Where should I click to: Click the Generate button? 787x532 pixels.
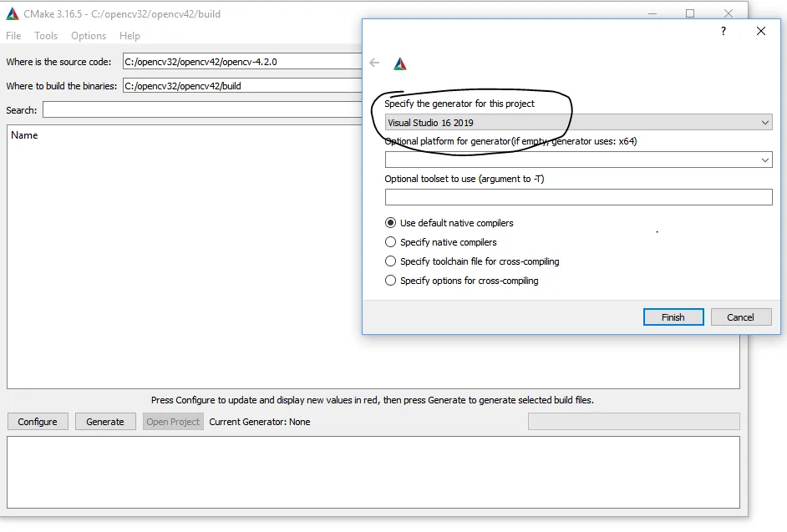105,422
